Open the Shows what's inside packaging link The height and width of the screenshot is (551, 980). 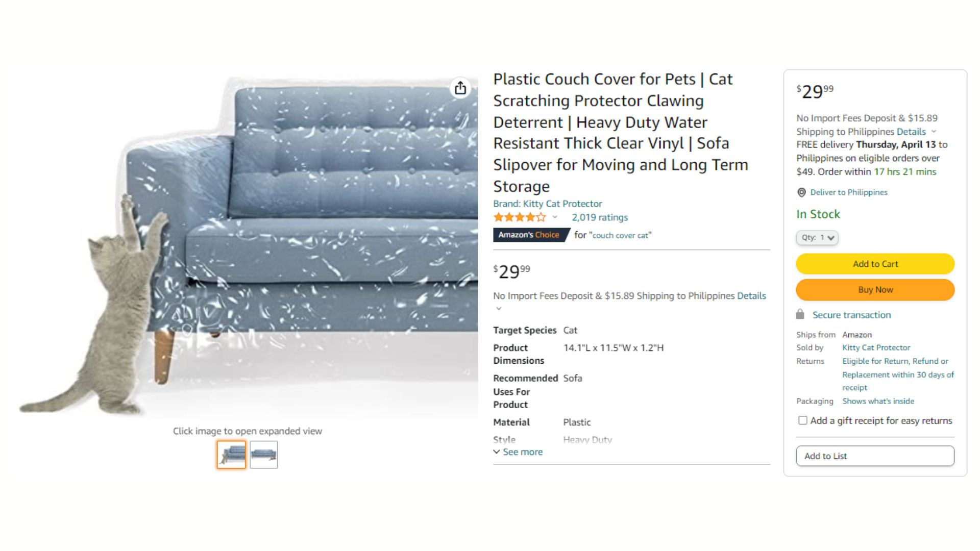(878, 401)
